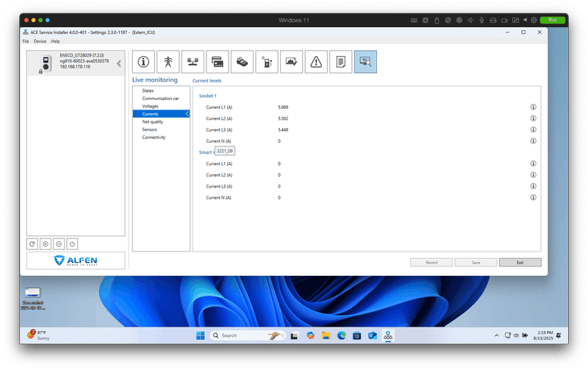
Task: Select States in live monitoring list
Action: 148,90
